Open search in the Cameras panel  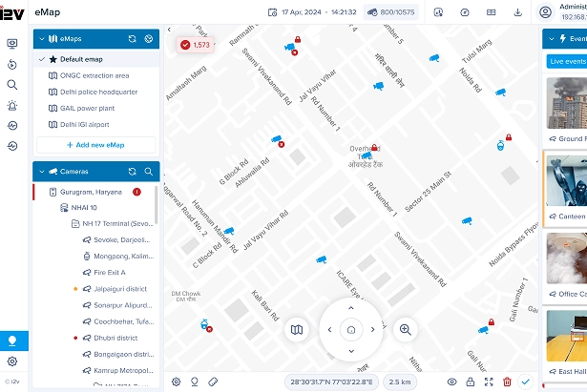pyautogui.click(x=149, y=172)
